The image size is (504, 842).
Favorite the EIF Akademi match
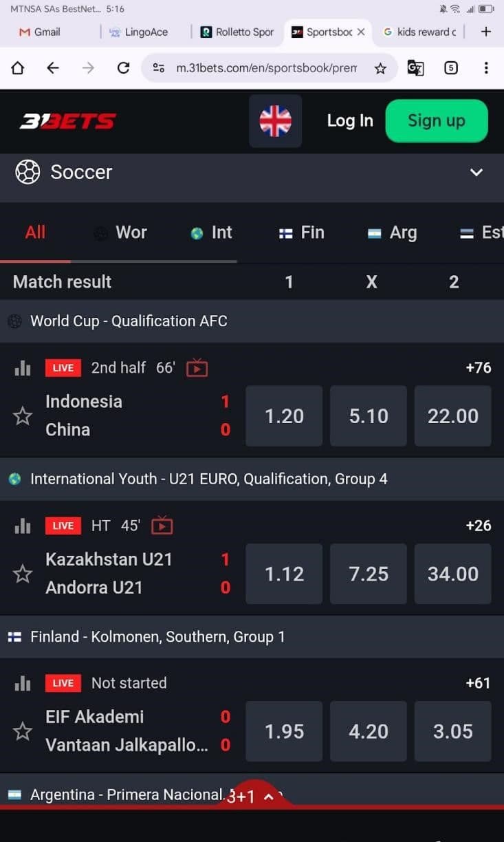(22, 731)
